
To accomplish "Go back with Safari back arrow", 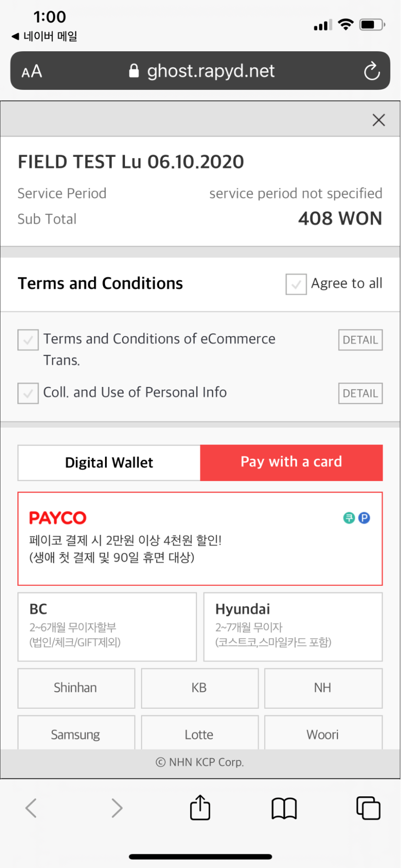I will click(31, 808).
